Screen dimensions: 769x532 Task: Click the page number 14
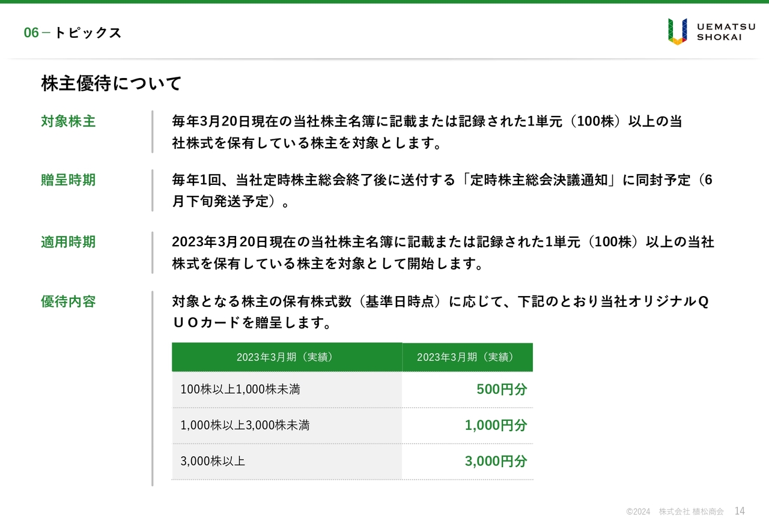pos(740,511)
